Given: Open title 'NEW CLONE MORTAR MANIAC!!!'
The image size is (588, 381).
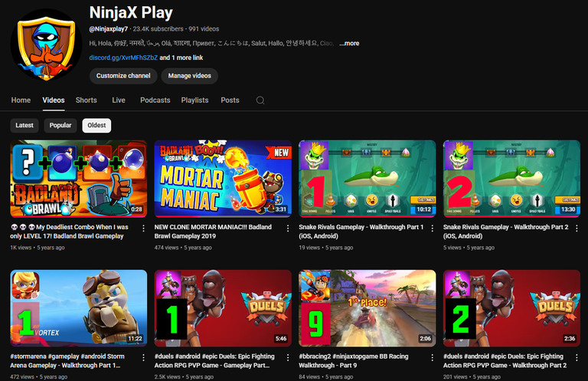Looking at the screenshot, I should click(x=213, y=232).
